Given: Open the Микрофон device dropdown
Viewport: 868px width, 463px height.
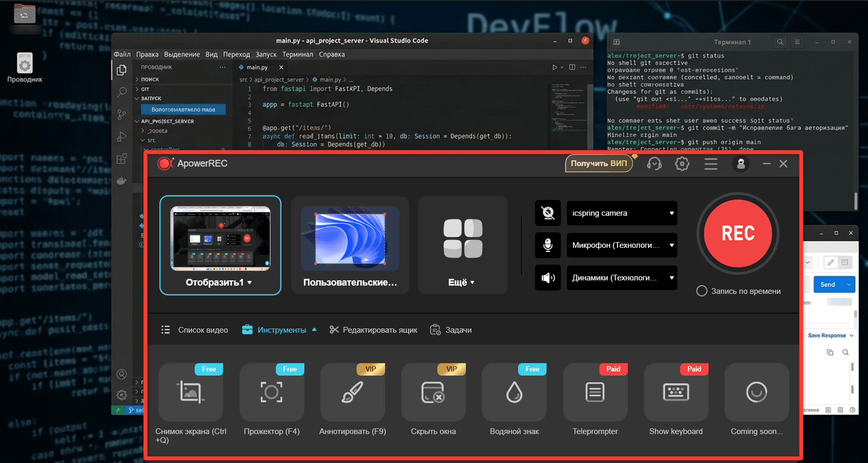Looking at the screenshot, I should click(622, 245).
